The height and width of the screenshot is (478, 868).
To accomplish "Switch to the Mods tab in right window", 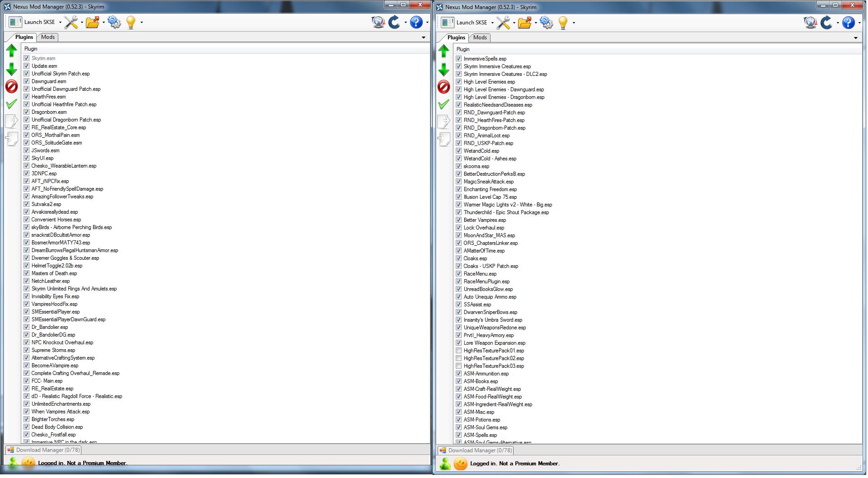I will 480,37.
